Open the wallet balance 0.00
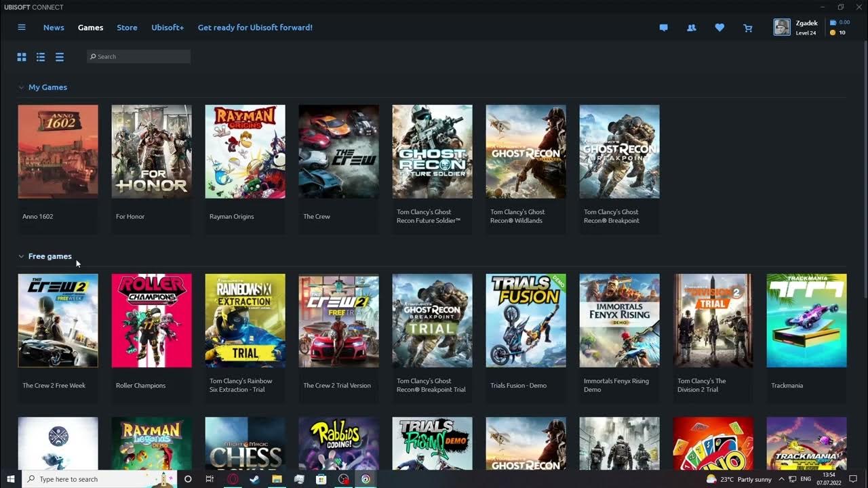Screen dimensions: 868x488 pyautogui.click(x=840, y=22)
